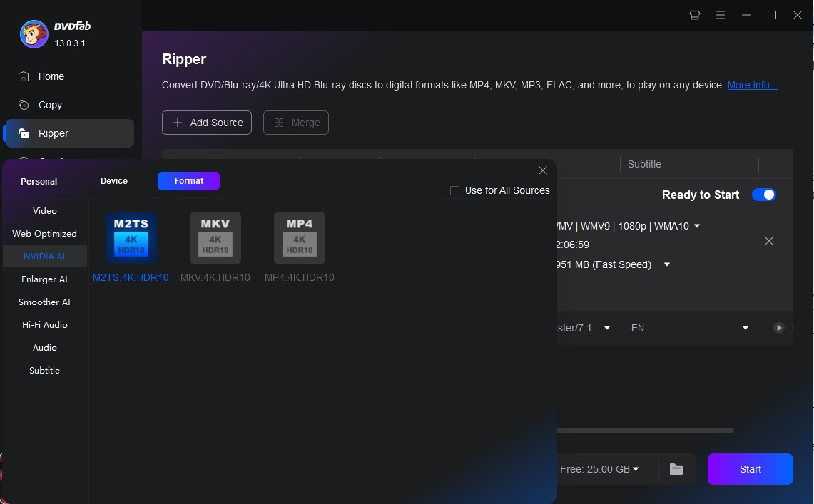Play the audio track preview
814x504 pixels.
778,328
